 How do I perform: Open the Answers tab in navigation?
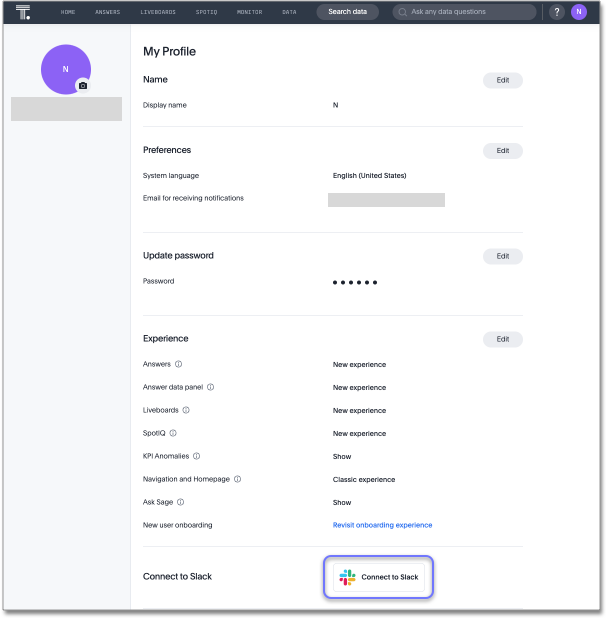click(106, 12)
